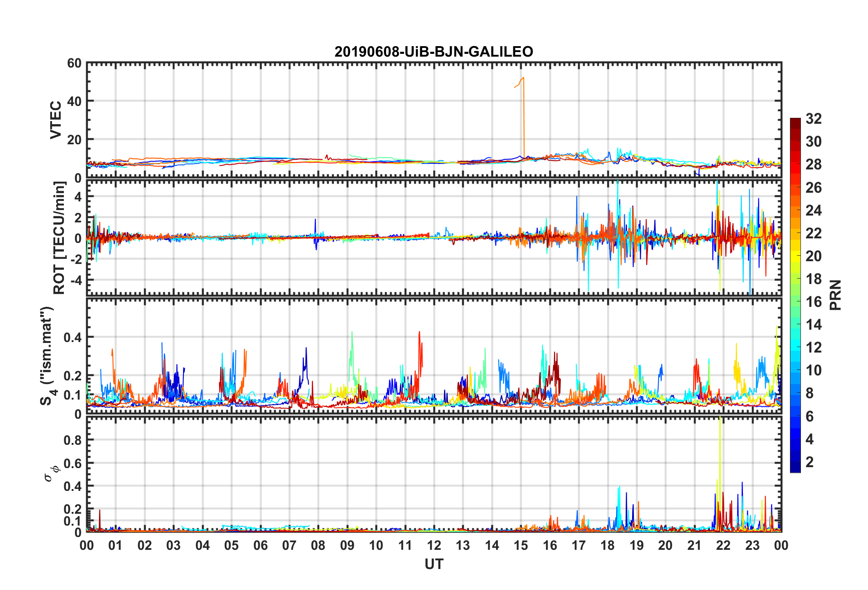
Task: Select colorbar tick label 12
Action: pos(814,347)
